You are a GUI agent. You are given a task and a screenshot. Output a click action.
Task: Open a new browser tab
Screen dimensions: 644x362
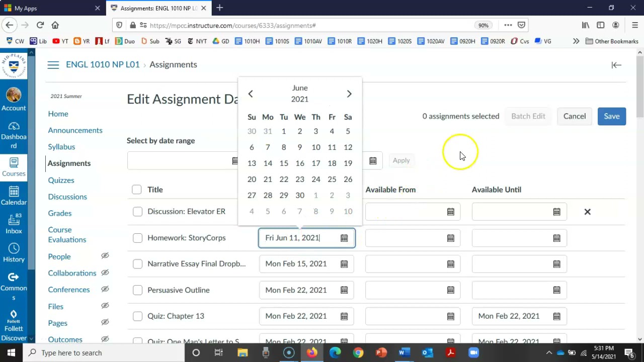click(x=220, y=8)
